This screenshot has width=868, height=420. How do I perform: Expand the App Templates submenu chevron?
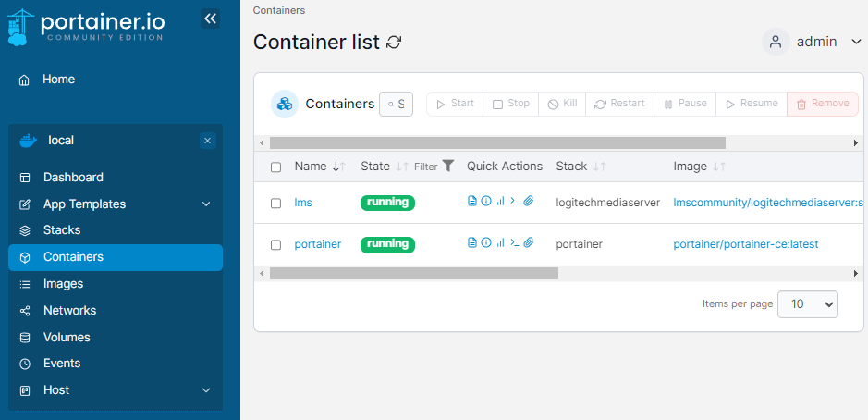206,204
